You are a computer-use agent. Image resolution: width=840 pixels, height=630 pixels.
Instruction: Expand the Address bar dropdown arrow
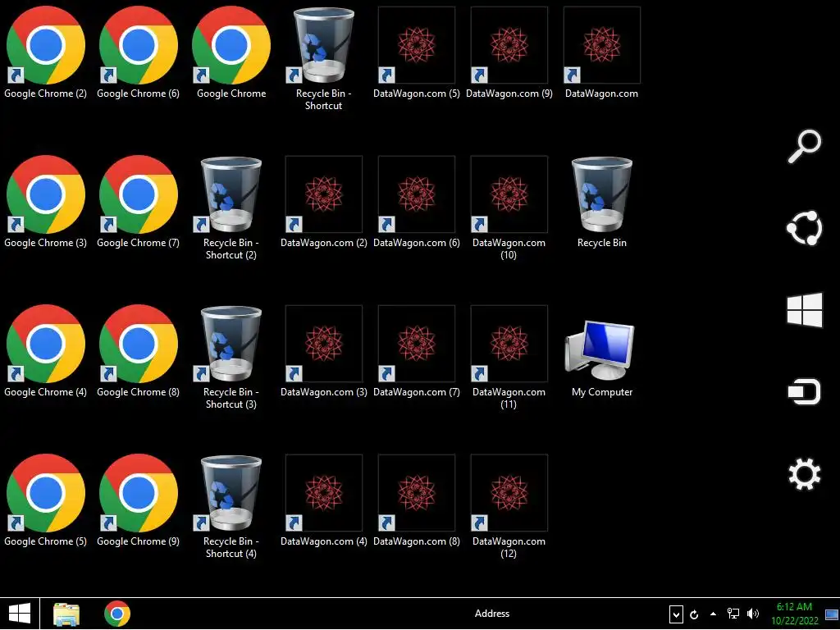point(676,614)
